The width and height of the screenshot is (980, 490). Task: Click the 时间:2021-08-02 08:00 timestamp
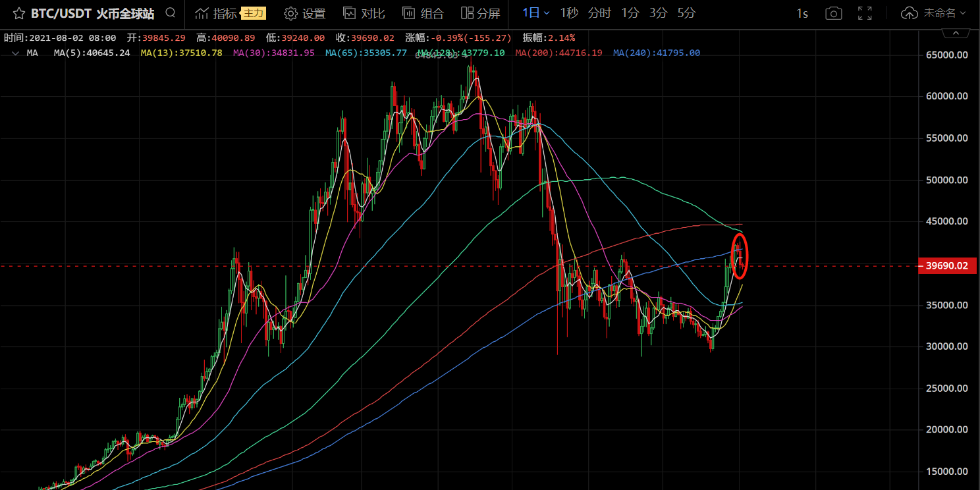pyautogui.click(x=60, y=38)
